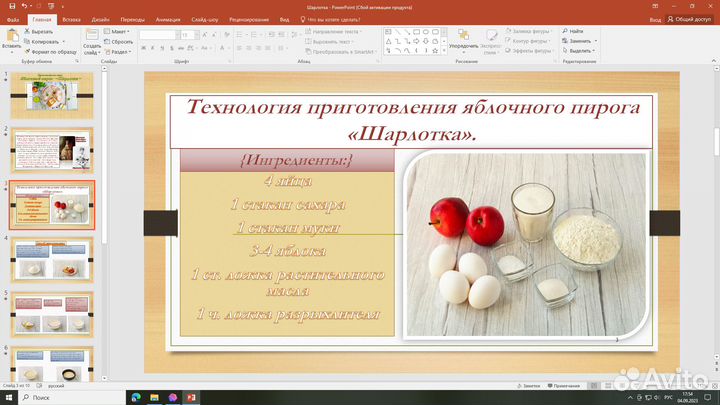The width and height of the screenshot is (720, 405).
Task: Switch to the Слайд-шоу tab
Action: click(205, 20)
